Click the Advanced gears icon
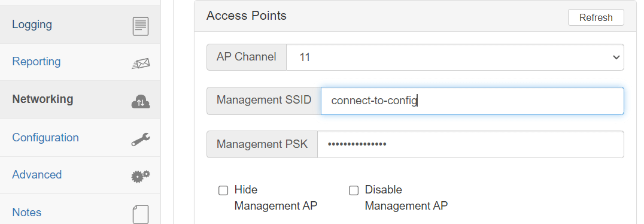Image resolution: width=644 pixels, height=224 pixels. (x=141, y=176)
